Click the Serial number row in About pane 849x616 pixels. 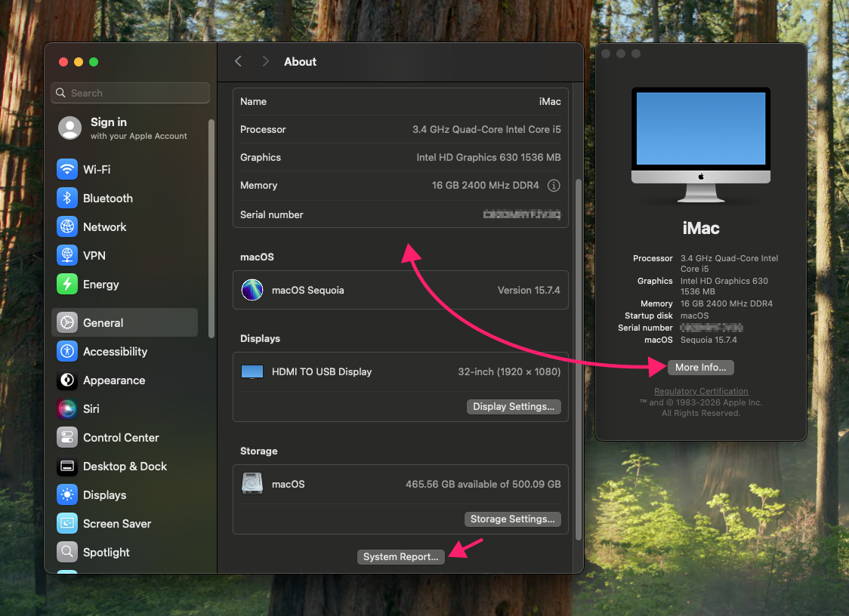[400, 214]
